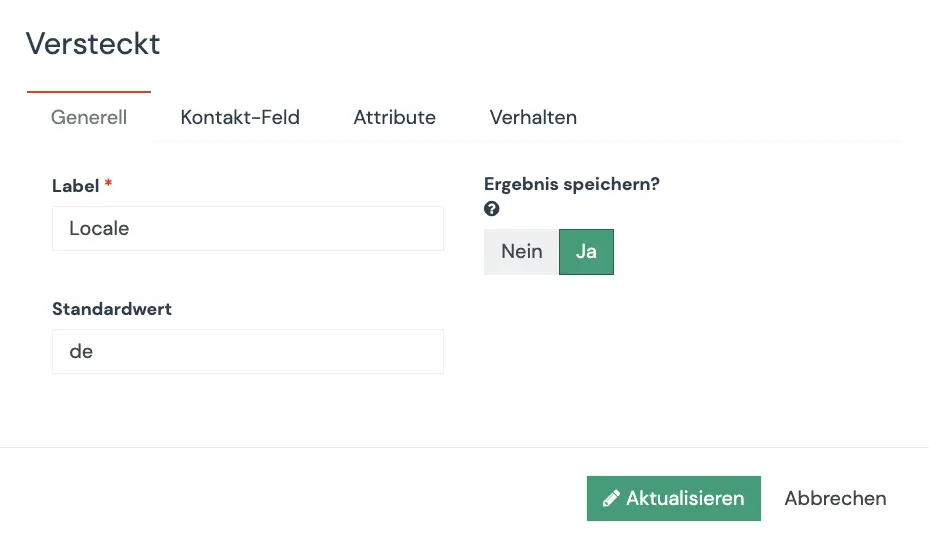
Task: Click the red required asterisk
Action: [x=108, y=185]
